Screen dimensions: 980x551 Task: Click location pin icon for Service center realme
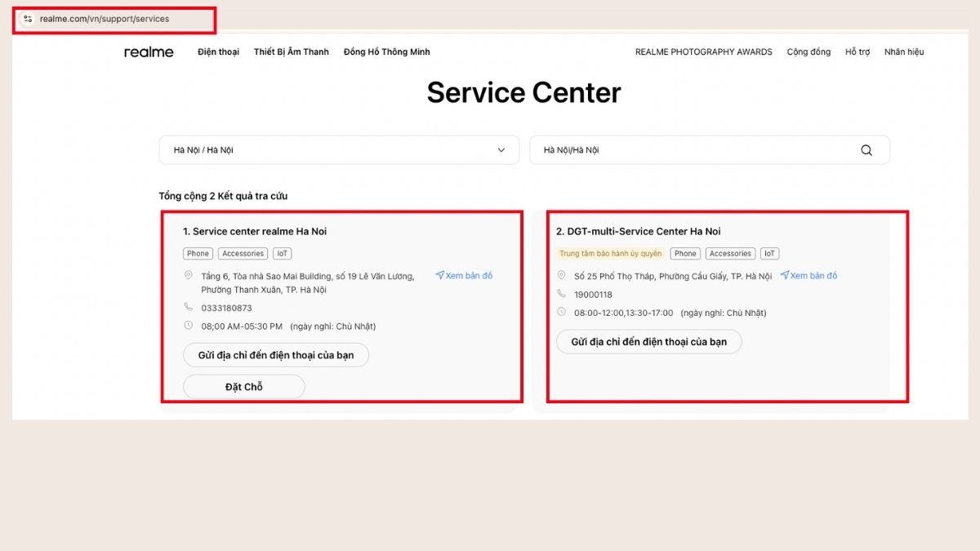click(189, 276)
